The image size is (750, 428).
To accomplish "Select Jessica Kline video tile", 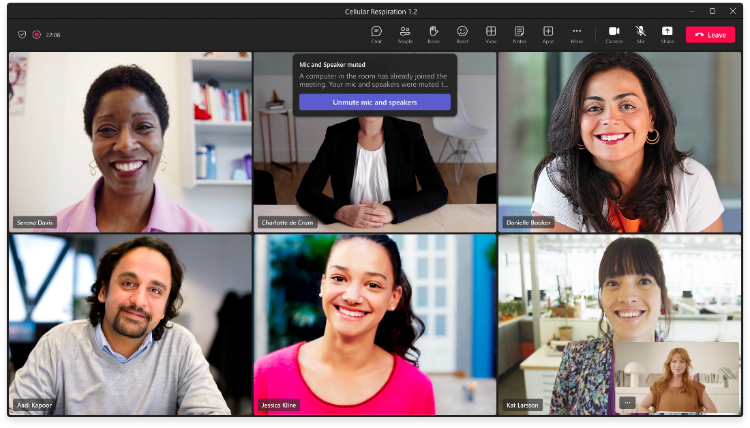I will click(375, 324).
